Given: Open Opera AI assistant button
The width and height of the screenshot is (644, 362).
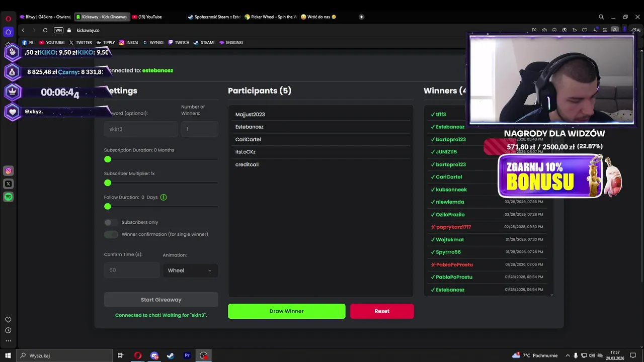Looking at the screenshot, I should coord(636,30).
